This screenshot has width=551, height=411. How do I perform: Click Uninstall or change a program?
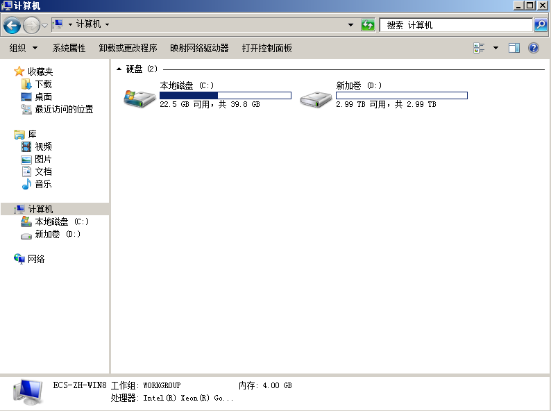pos(128,48)
